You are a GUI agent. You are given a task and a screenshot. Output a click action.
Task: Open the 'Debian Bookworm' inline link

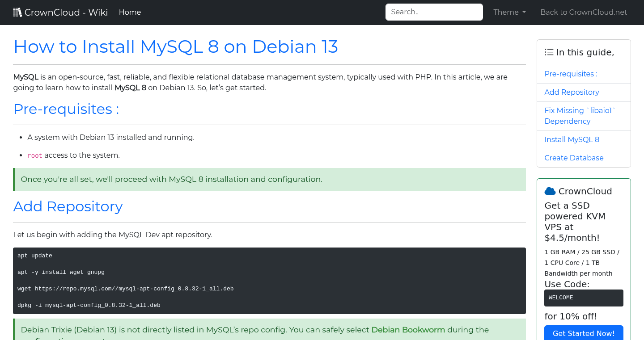click(x=408, y=330)
